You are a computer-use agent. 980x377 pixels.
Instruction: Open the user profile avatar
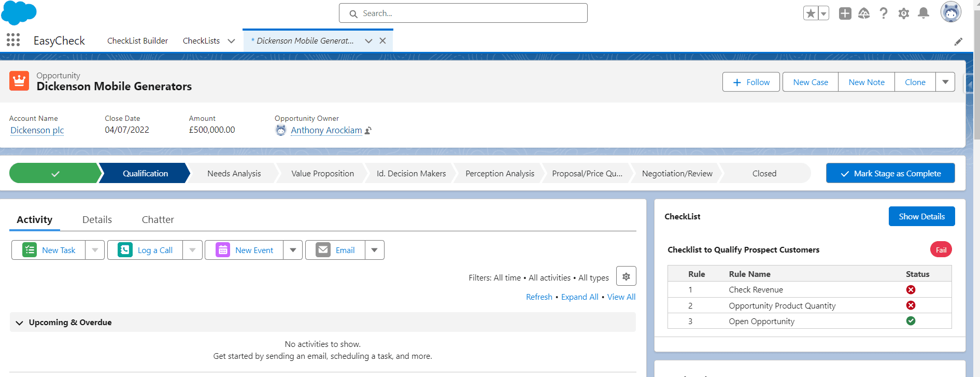951,12
